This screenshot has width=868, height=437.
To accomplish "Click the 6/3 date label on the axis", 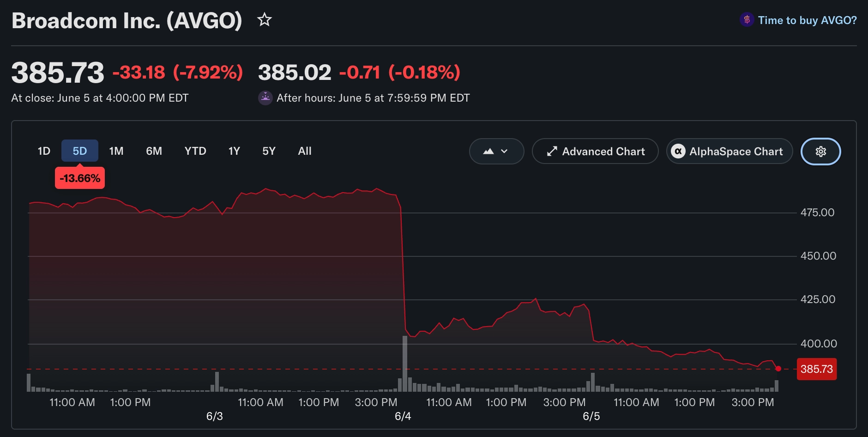I will click(x=215, y=416).
